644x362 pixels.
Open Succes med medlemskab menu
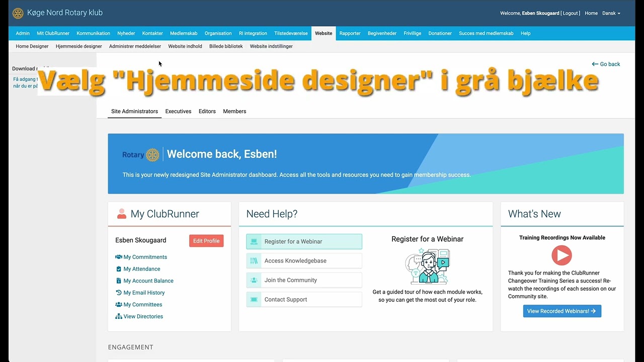click(486, 33)
